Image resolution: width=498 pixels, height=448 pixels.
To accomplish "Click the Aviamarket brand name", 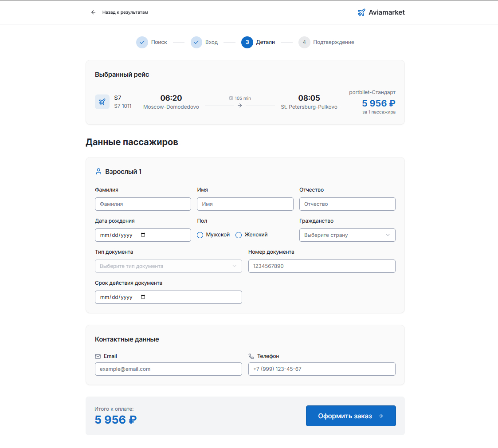I will pyautogui.click(x=387, y=12).
